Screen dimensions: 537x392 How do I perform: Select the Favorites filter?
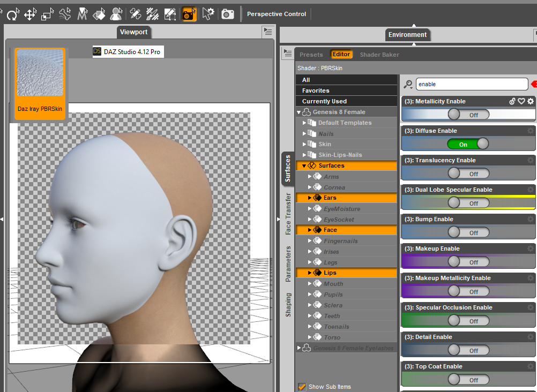click(x=316, y=91)
